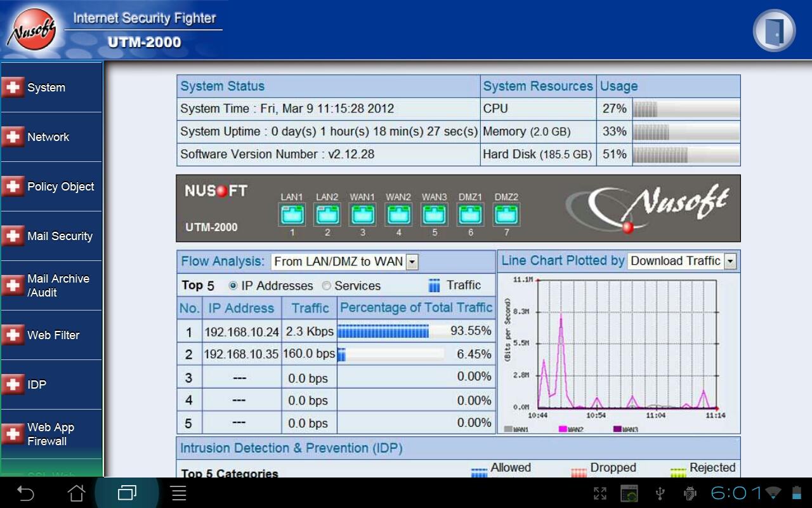Open the IDP sidebar menu

[51, 385]
